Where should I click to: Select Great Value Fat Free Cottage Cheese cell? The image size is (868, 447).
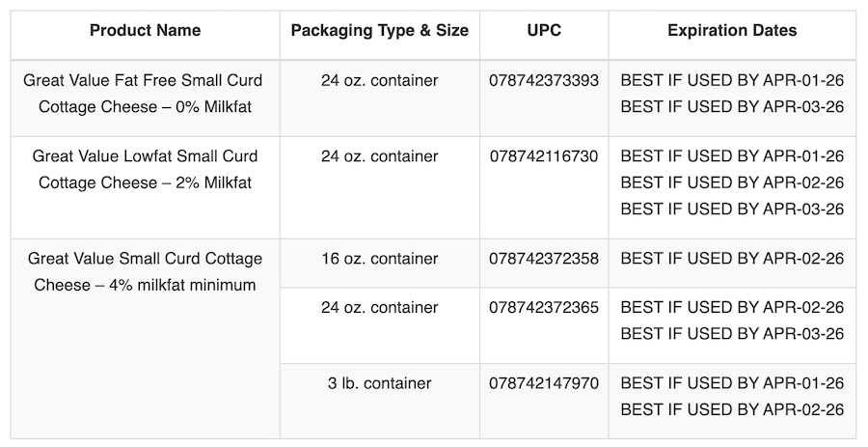[x=145, y=94]
